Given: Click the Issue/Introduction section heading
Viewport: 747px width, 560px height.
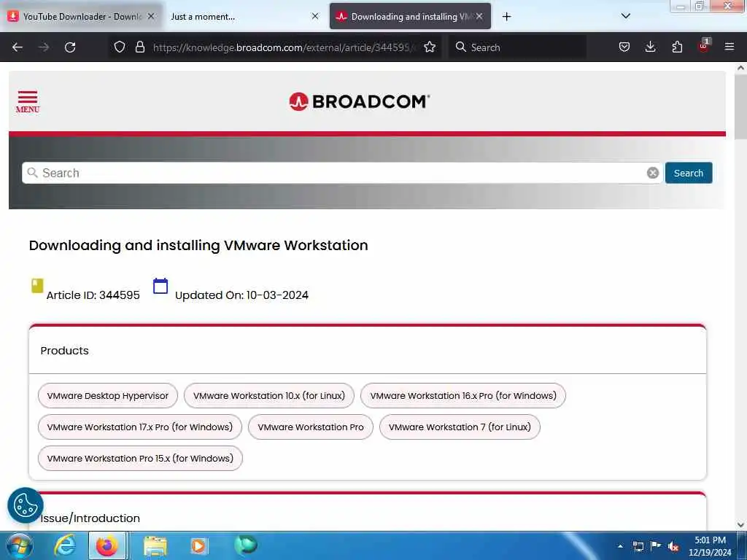Looking at the screenshot, I should (90, 518).
